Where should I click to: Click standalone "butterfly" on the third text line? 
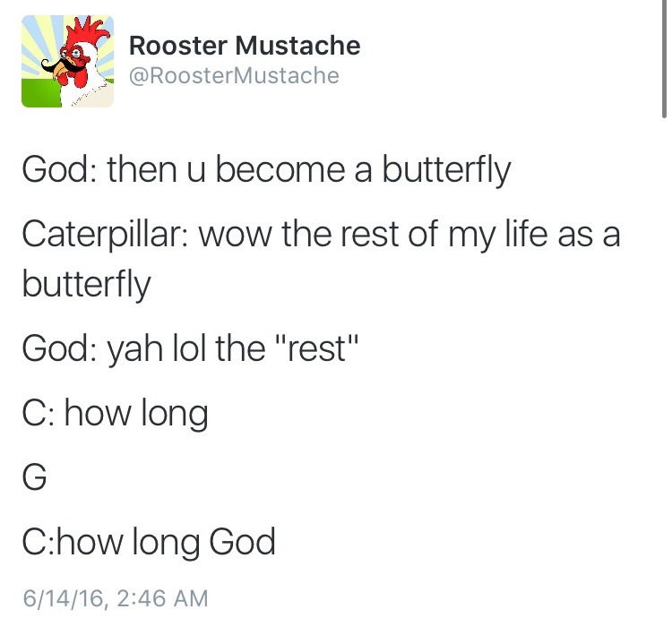(86, 286)
